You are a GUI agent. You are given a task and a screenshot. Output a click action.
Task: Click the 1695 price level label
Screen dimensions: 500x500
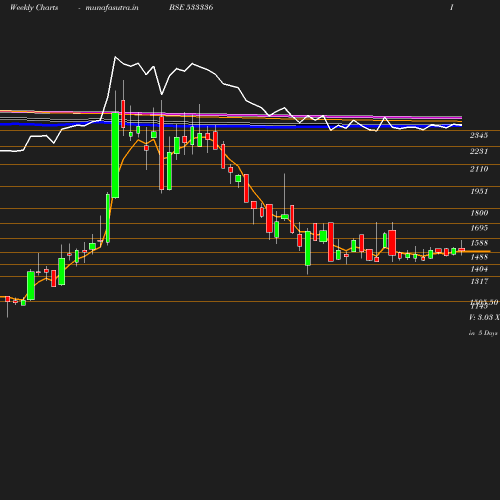pos(479,228)
